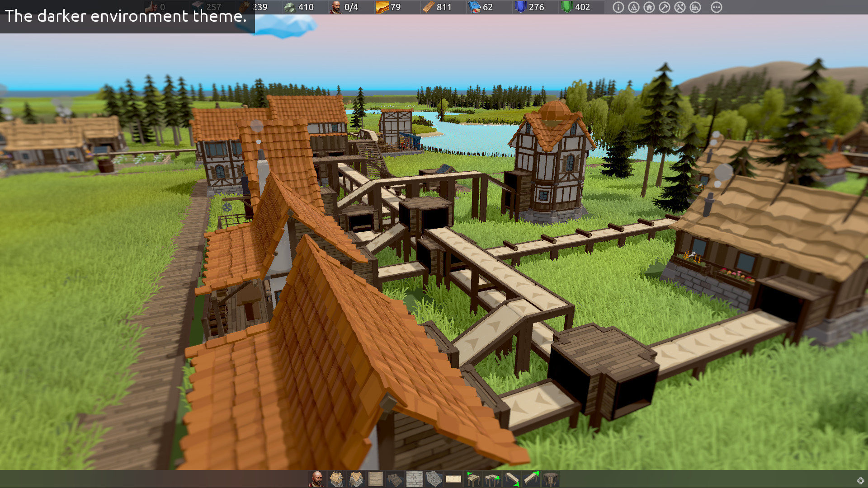Screen dimensions: 868x488
Task: Open the tech tree hierarchy icon
Action: [634, 7]
